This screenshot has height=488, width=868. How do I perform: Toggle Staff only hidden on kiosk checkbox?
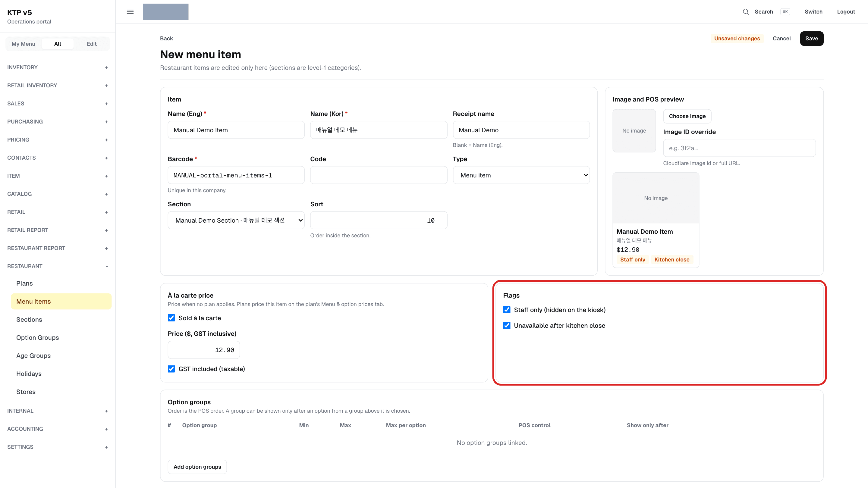(507, 310)
